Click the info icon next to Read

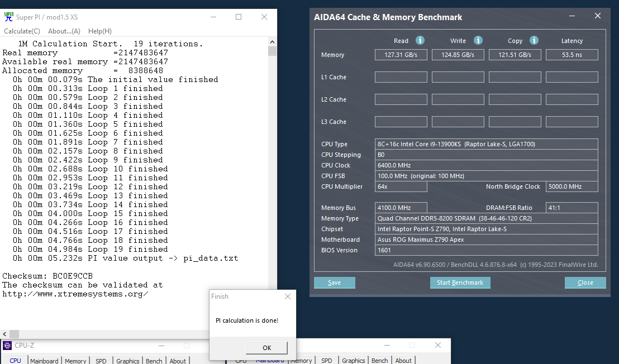point(420,40)
